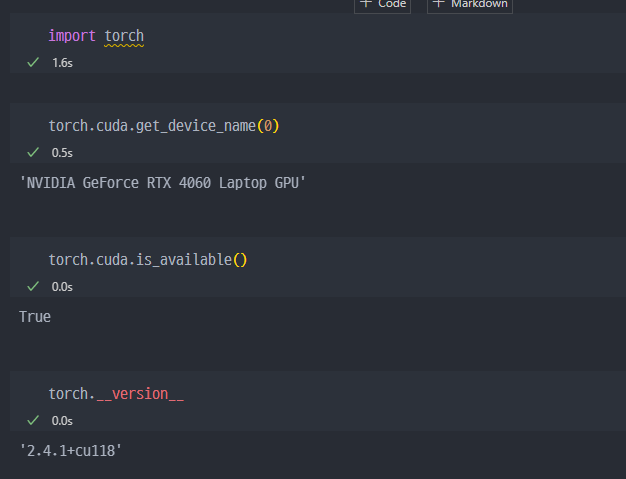The image size is (626, 479).
Task: Select the torch.__version__ code cell
Action: (x=400, y=394)
